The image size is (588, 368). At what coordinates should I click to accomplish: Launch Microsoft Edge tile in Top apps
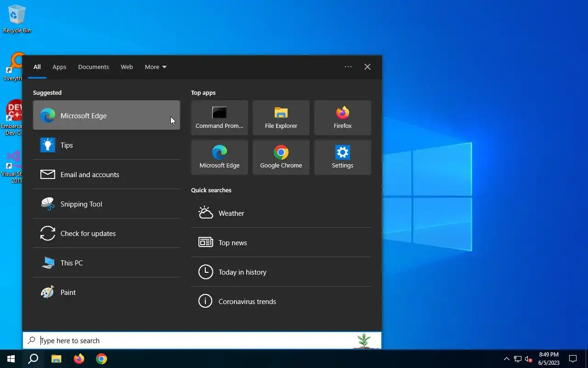pos(220,157)
